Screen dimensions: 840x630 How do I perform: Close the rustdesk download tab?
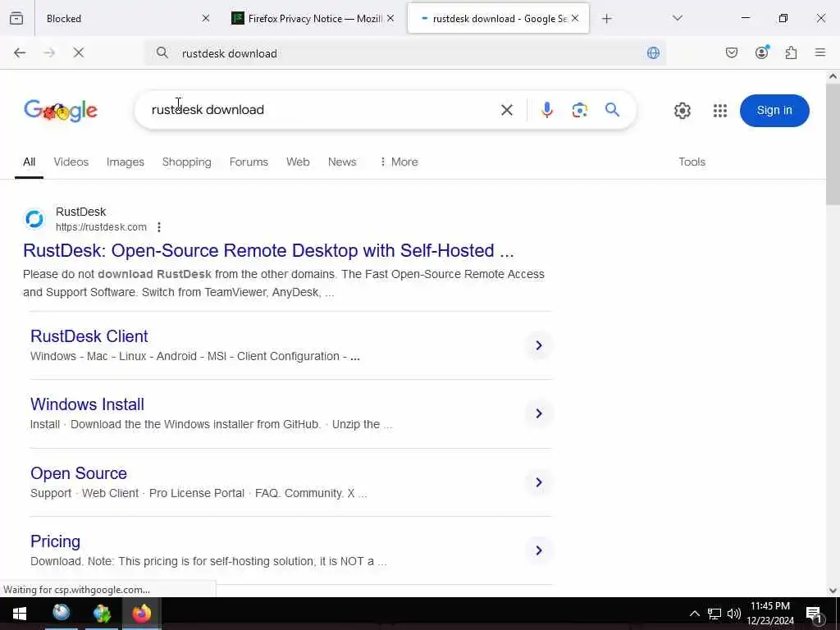tap(575, 19)
